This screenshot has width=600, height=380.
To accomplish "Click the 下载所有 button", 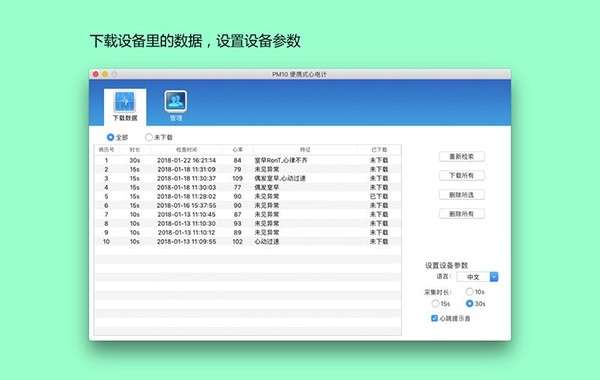I will pos(462,176).
